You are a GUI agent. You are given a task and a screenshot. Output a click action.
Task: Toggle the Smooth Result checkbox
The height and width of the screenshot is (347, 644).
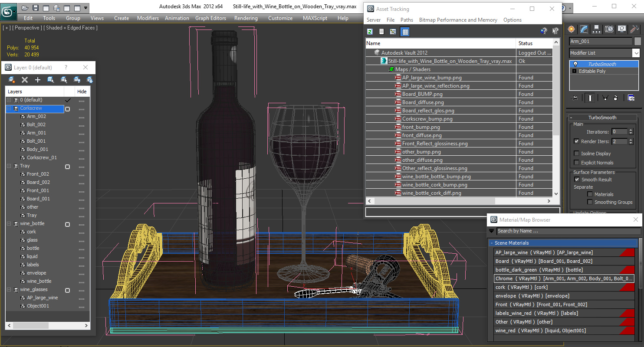pos(577,180)
